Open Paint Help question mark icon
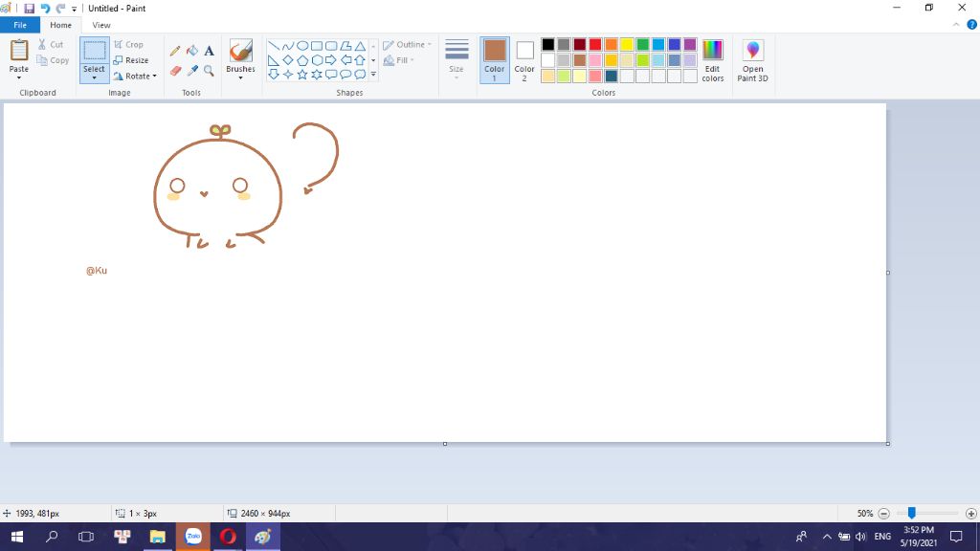The width and height of the screenshot is (980, 551). tap(972, 25)
